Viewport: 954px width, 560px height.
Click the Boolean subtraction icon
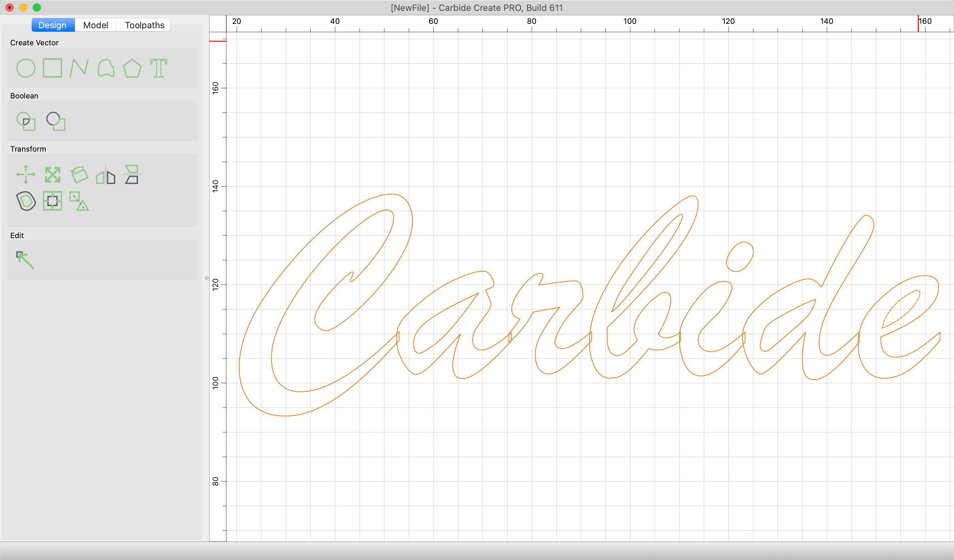pos(56,122)
